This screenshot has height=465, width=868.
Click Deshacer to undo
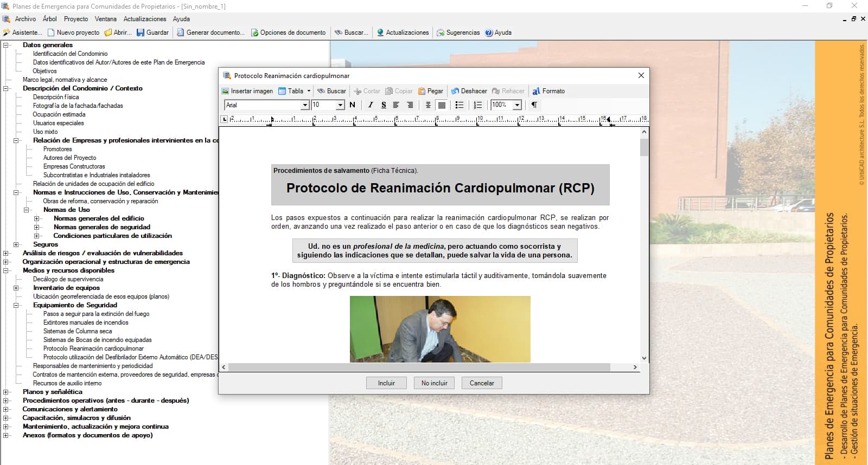pyautogui.click(x=469, y=91)
